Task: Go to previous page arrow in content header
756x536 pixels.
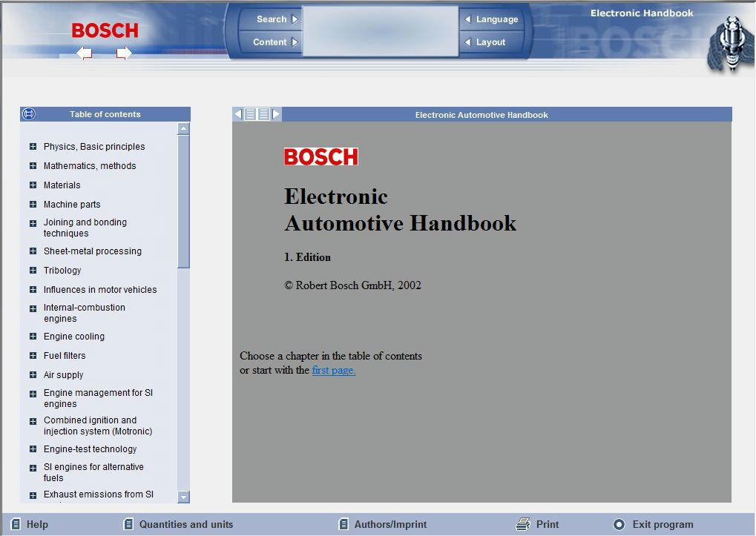Action: point(238,115)
